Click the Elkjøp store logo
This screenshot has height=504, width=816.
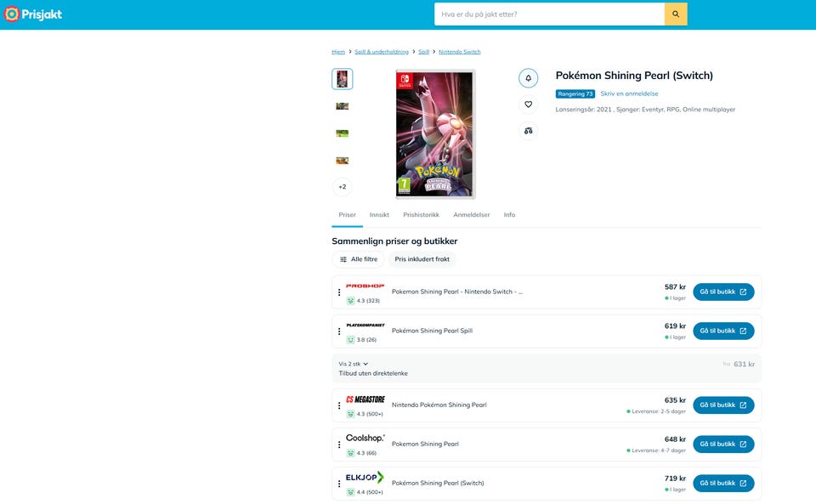(x=365, y=477)
